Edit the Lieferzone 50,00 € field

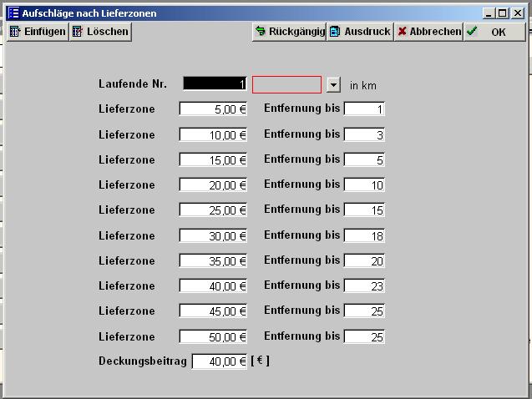pos(213,337)
